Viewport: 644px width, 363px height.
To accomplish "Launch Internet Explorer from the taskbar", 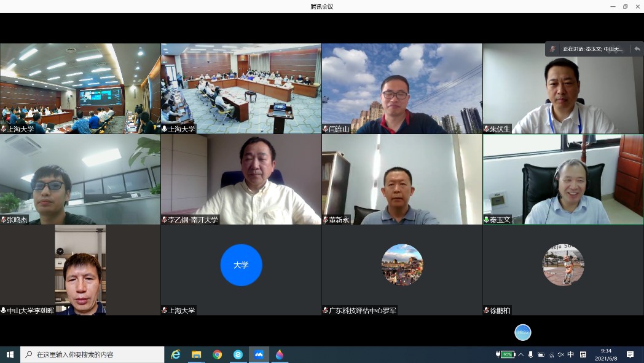I will pos(176,354).
